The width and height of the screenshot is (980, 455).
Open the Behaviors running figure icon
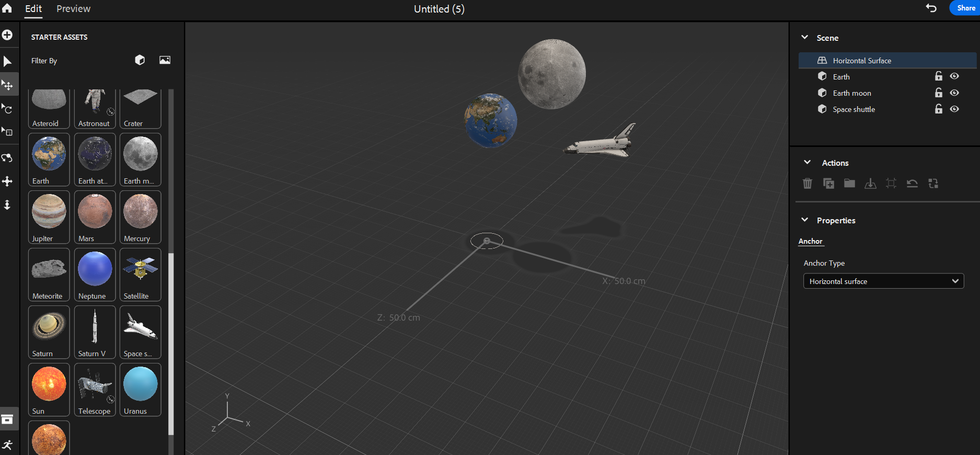pos(7,445)
